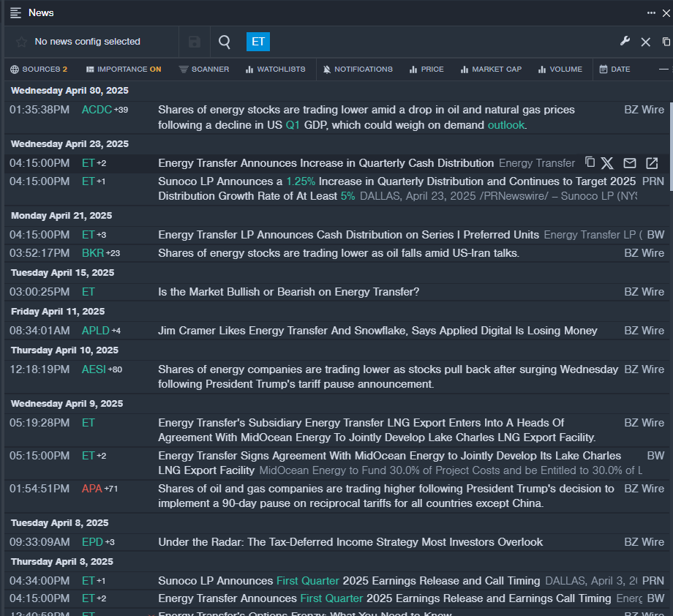Open the Jim Cramer Likes Energy Transfer story
The image size is (673, 616).
coord(377,331)
